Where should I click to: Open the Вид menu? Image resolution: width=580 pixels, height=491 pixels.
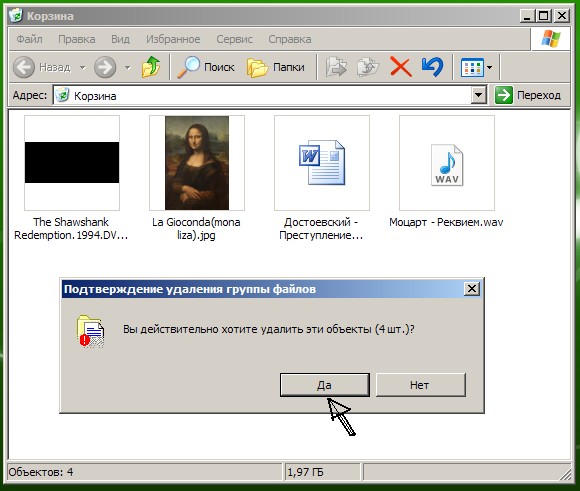point(120,39)
